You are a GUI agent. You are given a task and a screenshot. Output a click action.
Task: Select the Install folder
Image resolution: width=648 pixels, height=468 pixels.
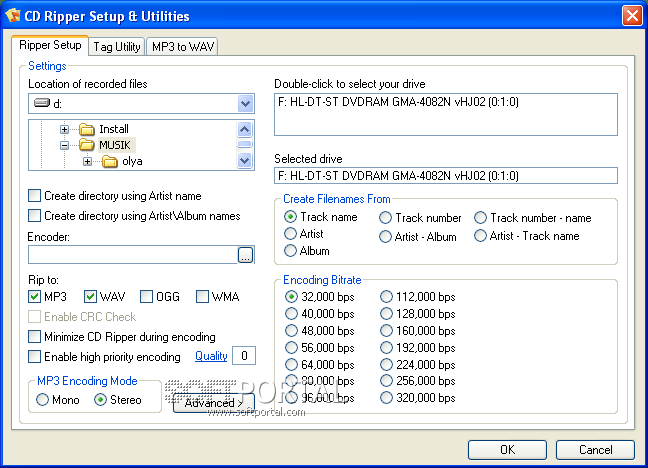pos(114,129)
